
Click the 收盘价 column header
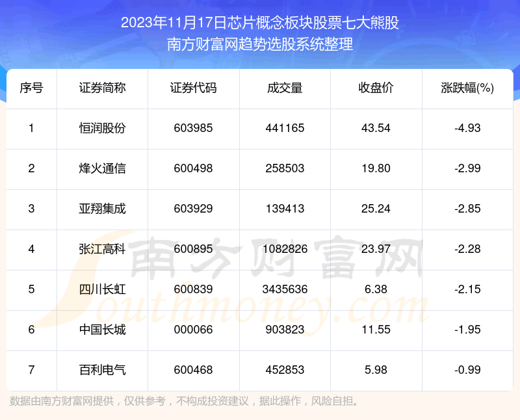tap(376, 88)
